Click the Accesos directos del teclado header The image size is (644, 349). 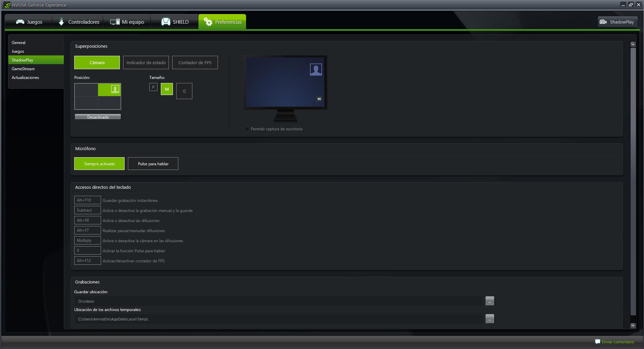pyautogui.click(x=103, y=187)
